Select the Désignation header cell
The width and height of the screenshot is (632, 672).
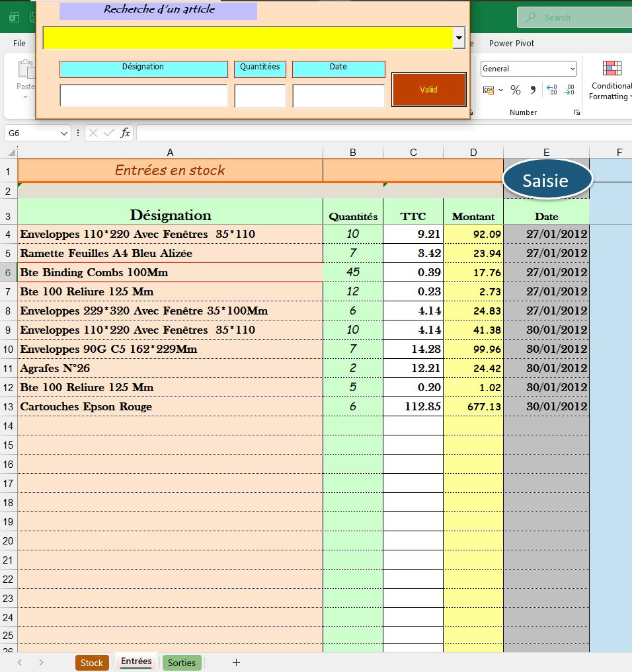click(x=170, y=211)
